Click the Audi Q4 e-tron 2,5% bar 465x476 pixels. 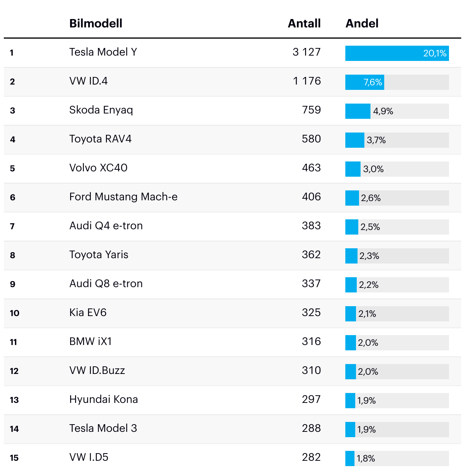click(x=352, y=227)
